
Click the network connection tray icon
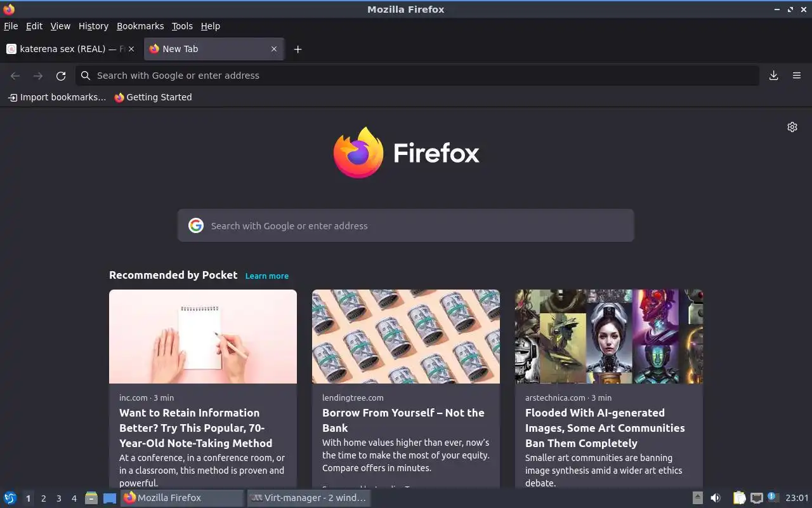[x=756, y=498]
